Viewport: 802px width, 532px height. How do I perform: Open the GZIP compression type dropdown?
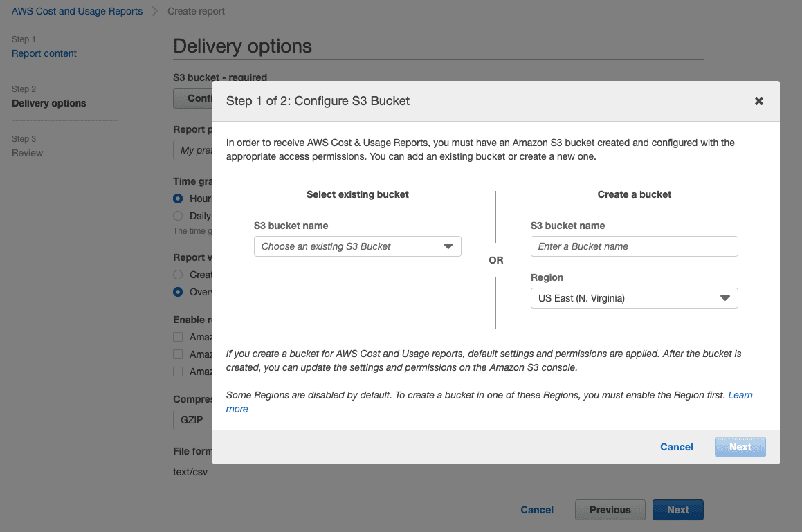point(192,420)
